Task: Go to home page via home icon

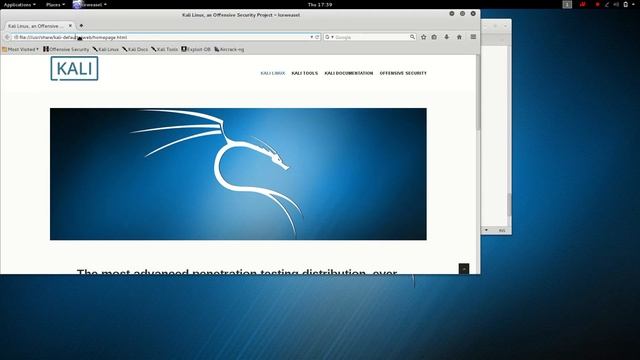Action: point(459,37)
